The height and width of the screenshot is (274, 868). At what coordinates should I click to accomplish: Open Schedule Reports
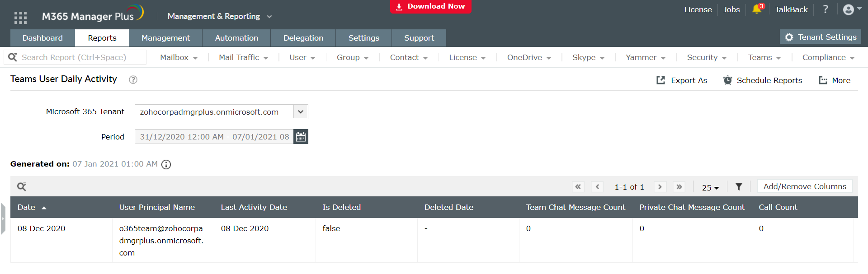coord(762,80)
